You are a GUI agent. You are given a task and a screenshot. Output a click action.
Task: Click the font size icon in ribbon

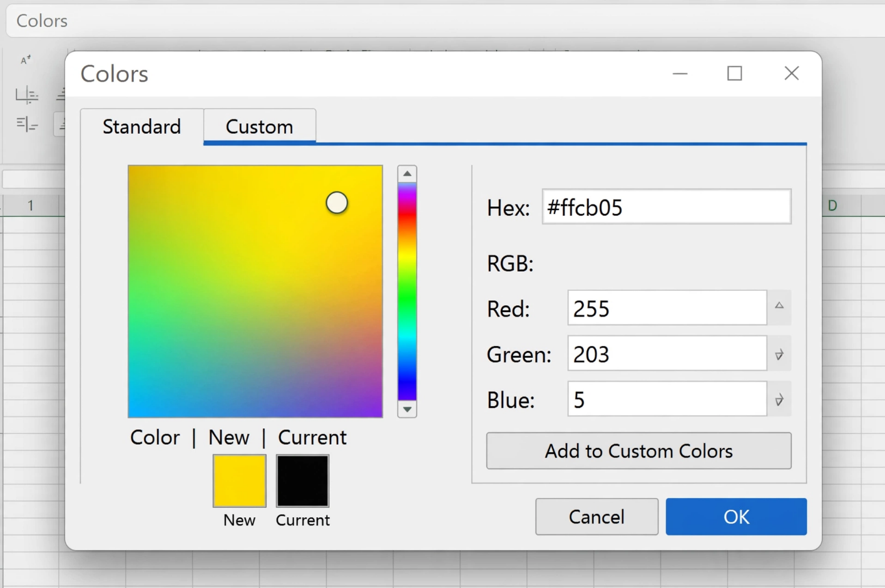pyautogui.click(x=26, y=60)
